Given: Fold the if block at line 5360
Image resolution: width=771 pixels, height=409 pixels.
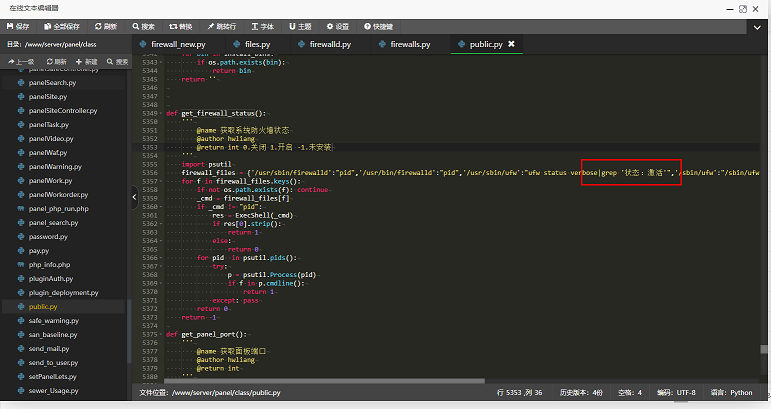Looking at the screenshot, I should point(161,207).
